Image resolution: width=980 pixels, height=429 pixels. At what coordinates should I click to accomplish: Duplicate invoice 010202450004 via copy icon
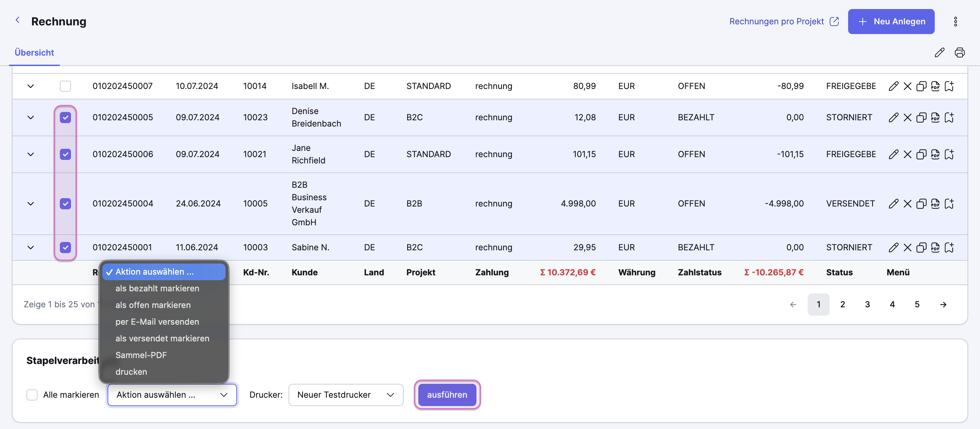click(x=921, y=204)
